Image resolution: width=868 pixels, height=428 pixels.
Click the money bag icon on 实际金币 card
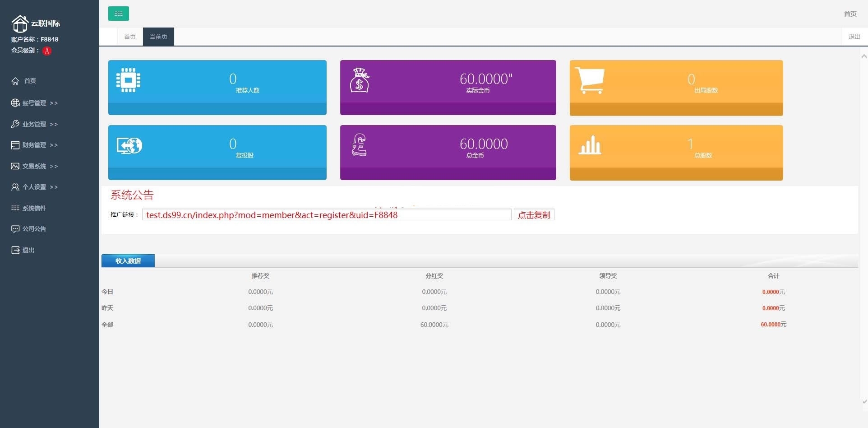click(360, 80)
